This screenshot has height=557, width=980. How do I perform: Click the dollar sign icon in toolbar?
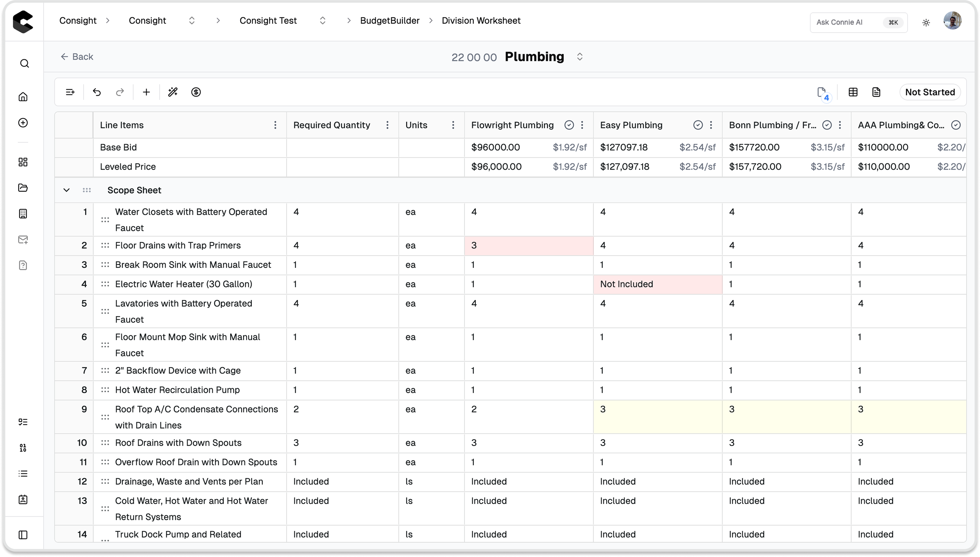click(x=196, y=92)
